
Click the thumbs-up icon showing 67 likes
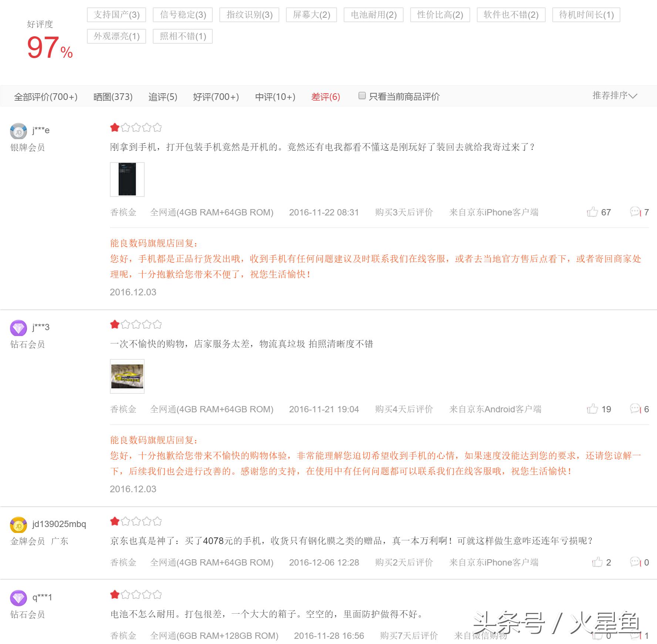tap(594, 212)
